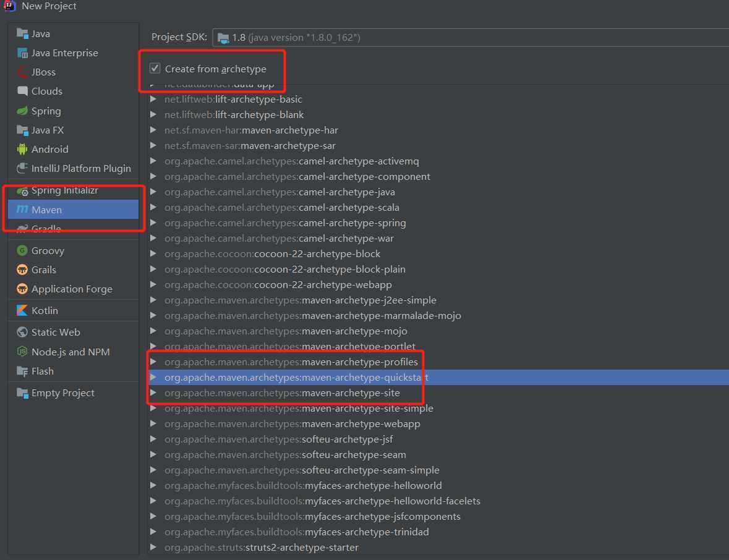Click the Java project type icon
The height and width of the screenshot is (560, 729).
coord(22,33)
